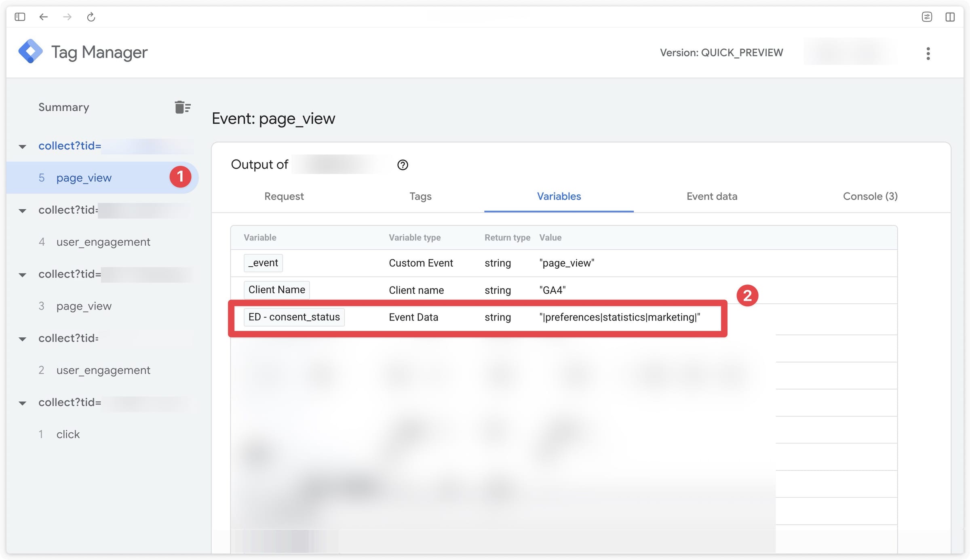Click the Custom Event variable type cell

pyautogui.click(x=421, y=263)
